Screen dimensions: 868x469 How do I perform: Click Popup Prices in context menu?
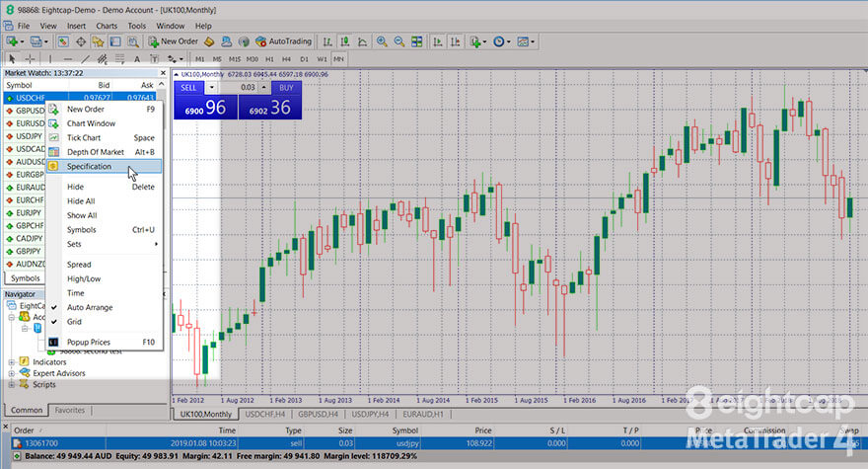click(x=105, y=342)
